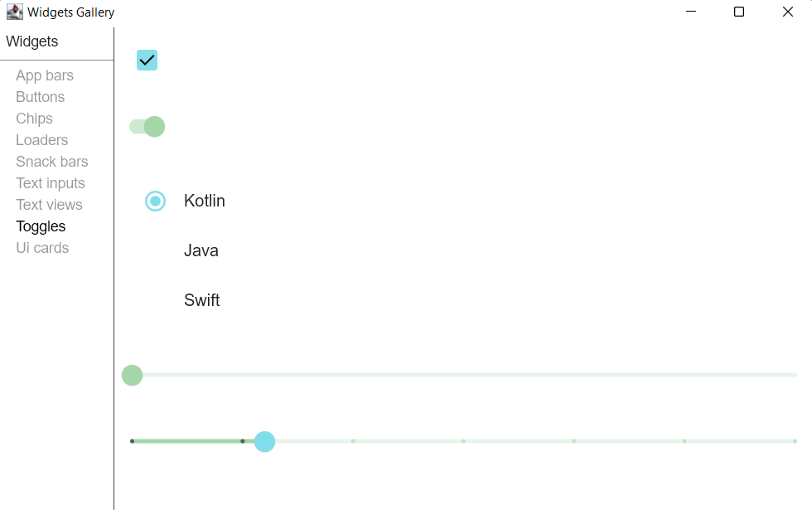Toggle the green switch off

(x=147, y=125)
